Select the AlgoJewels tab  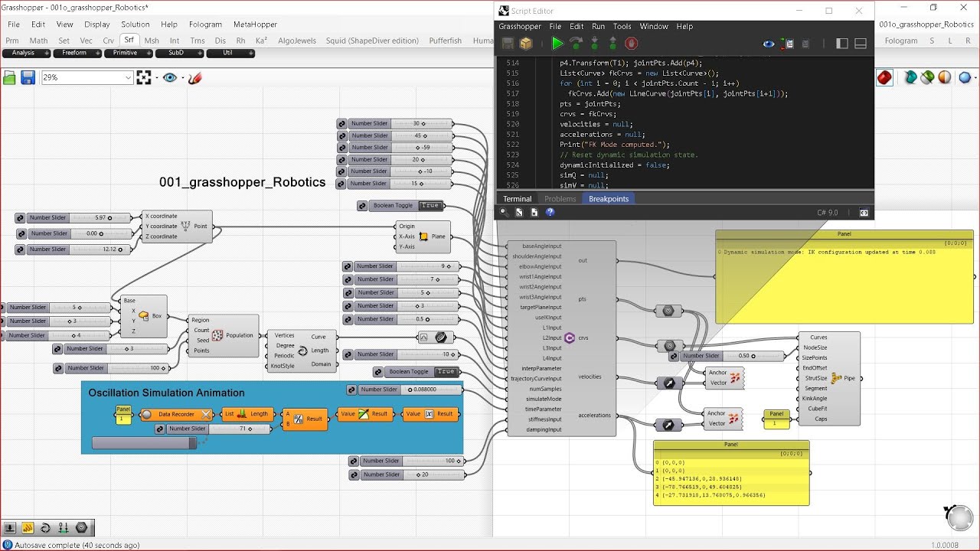[297, 41]
